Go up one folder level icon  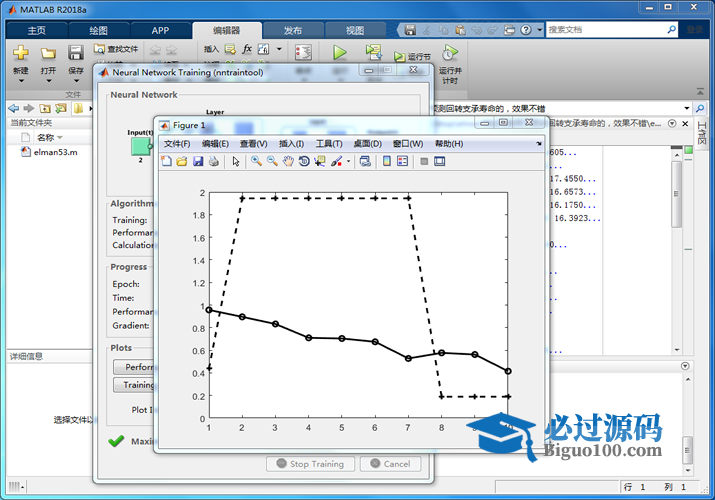pyautogui.click(x=45, y=108)
